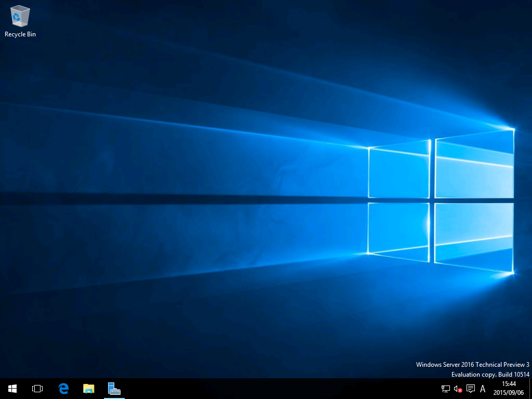The height and width of the screenshot is (399, 532).
Task: Launch Microsoft Edge from the taskbar
Action: pyautogui.click(x=63, y=389)
